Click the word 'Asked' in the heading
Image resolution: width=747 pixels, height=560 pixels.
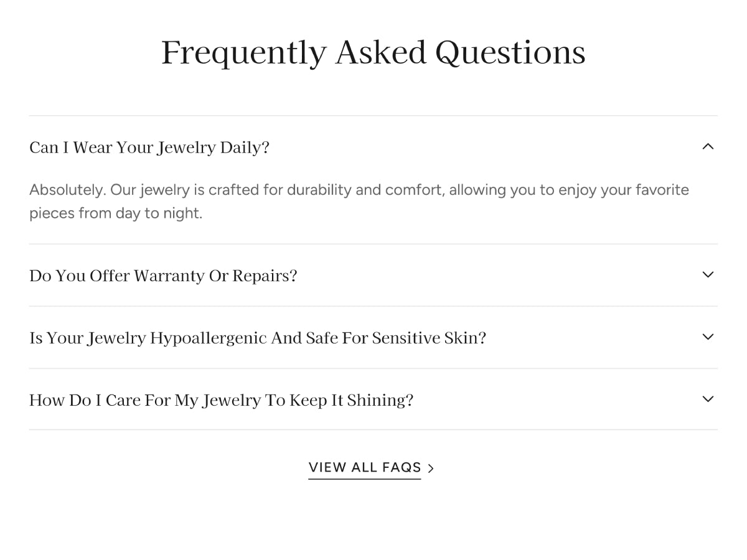click(x=380, y=53)
